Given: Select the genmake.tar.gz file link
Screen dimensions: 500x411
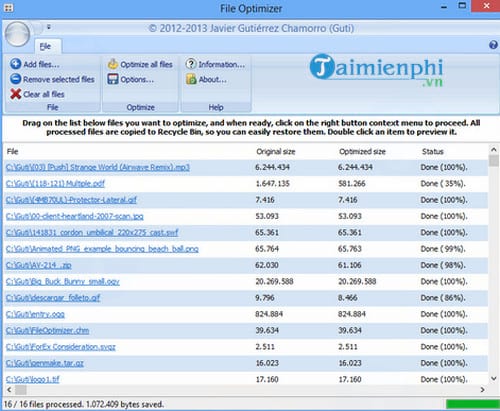Looking at the screenshot, I should [x=45, y=363].
